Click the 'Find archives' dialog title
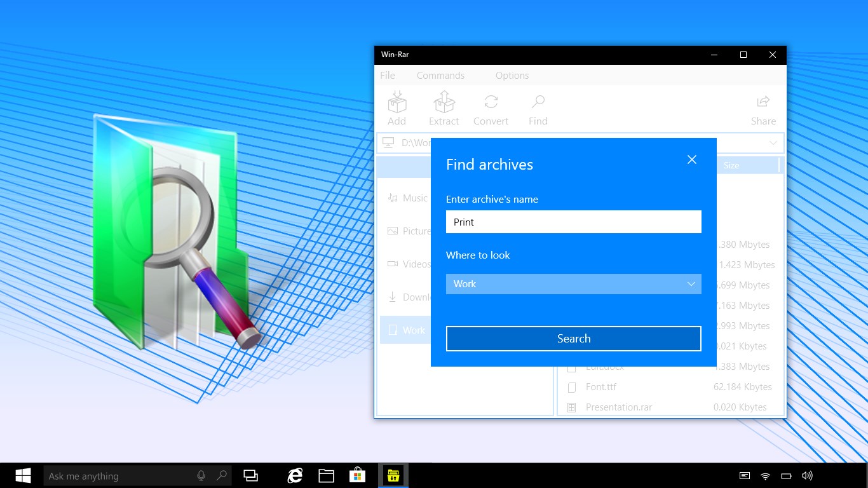Screen dimensions: 868x488 [489, 165]
